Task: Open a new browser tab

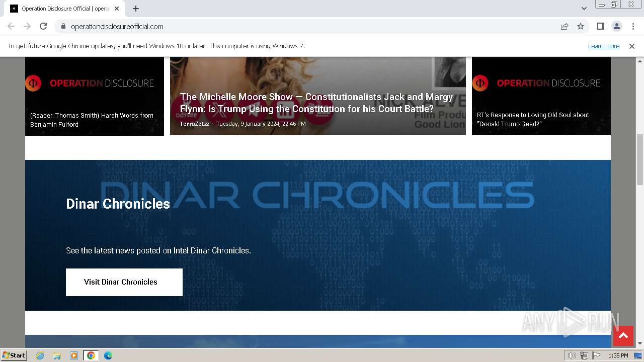Action: (136, 9)
